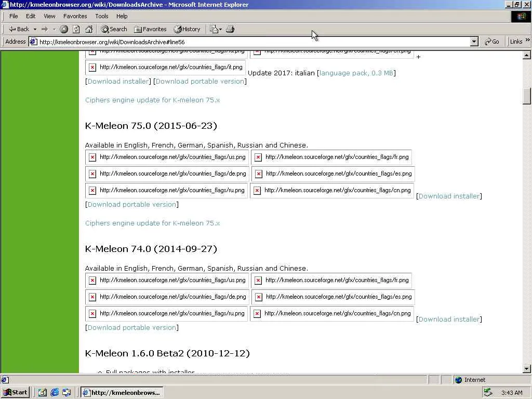Open the View menu
Image resolution: width=532 pixels, height=399 pixels.
pyautogui.click(x=49, y=16)
